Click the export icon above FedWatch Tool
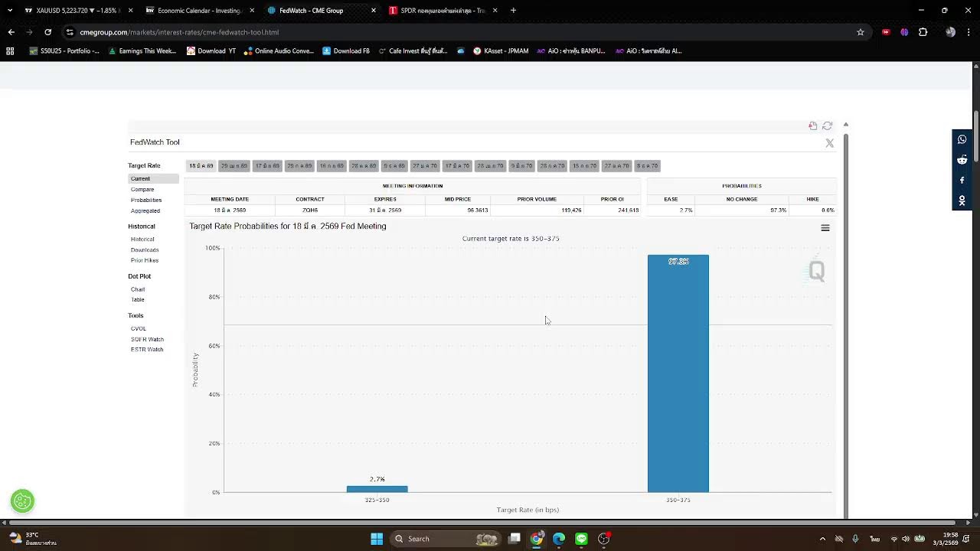Image resolution: width=980 pixels, height=551 pixels. pyautogui.click(x=813, y=126)
